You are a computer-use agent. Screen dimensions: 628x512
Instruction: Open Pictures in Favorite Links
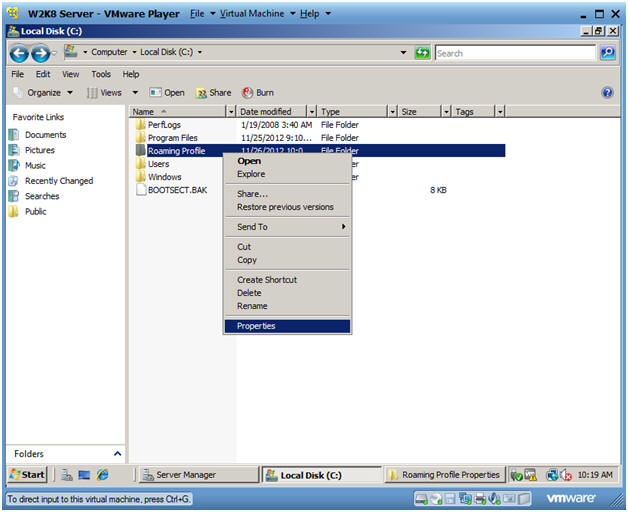click(39, 150)
